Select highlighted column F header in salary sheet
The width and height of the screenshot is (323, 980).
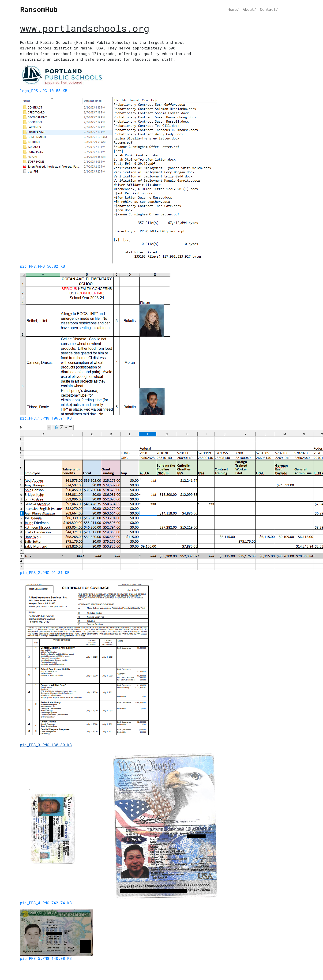coord(148,434)
